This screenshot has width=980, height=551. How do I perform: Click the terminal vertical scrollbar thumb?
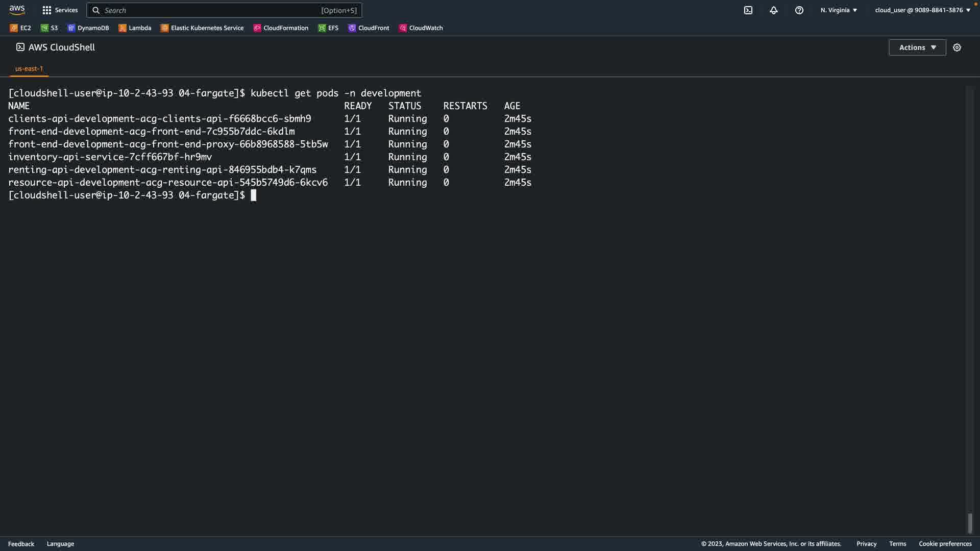tap(970, 523)
